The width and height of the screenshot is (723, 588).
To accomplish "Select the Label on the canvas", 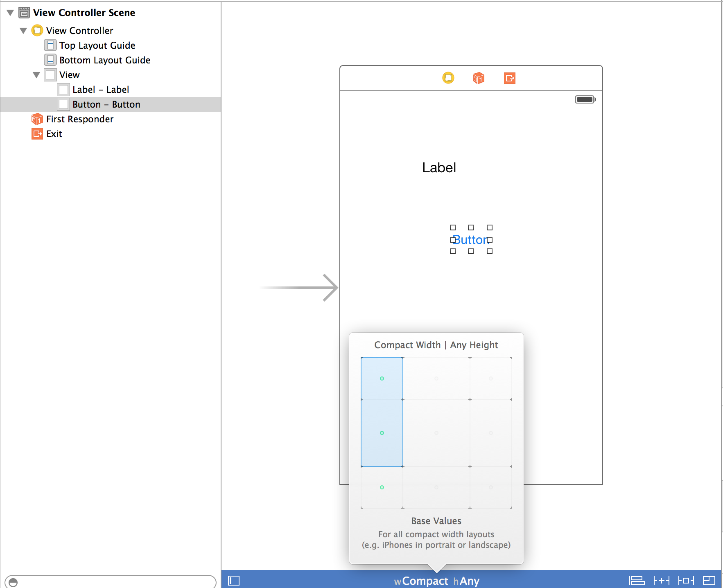I will 439,168.
